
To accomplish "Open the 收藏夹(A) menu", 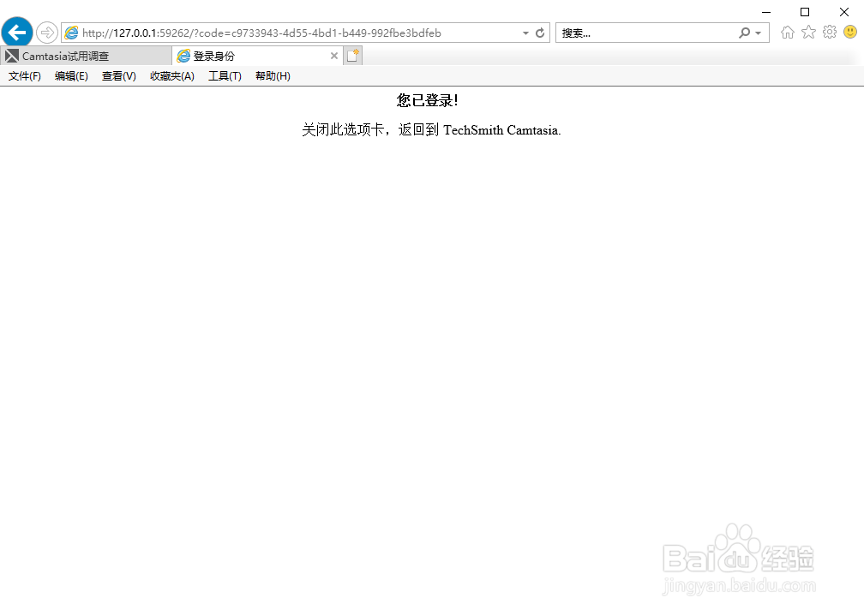I will coord(172,76).
